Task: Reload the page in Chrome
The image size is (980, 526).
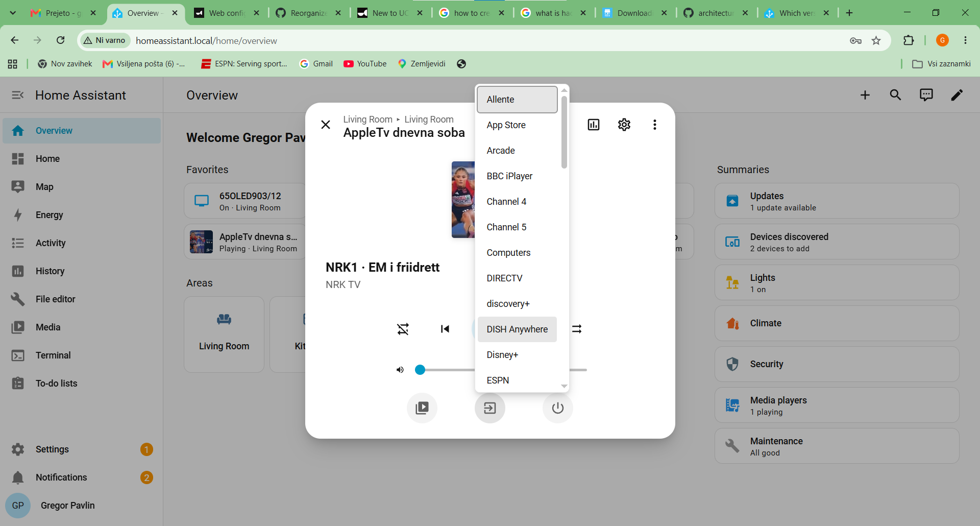Action: coord(60,40)
